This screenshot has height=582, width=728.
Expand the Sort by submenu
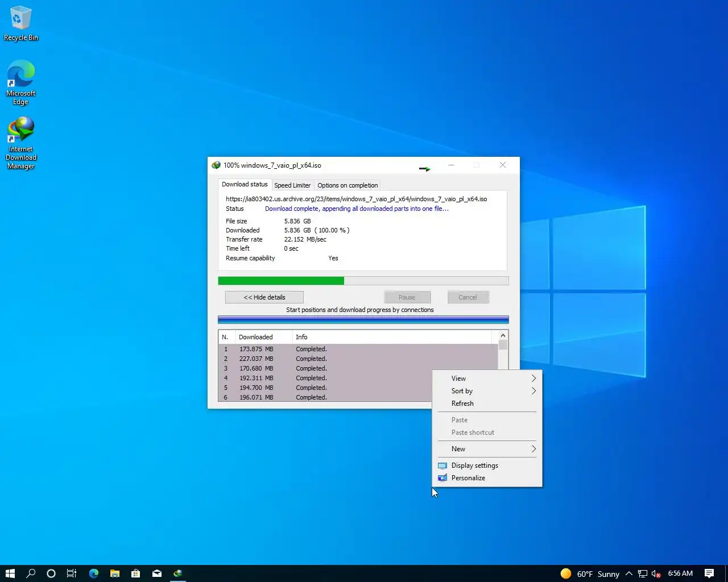pyautogui.click(x=487, y=391)
